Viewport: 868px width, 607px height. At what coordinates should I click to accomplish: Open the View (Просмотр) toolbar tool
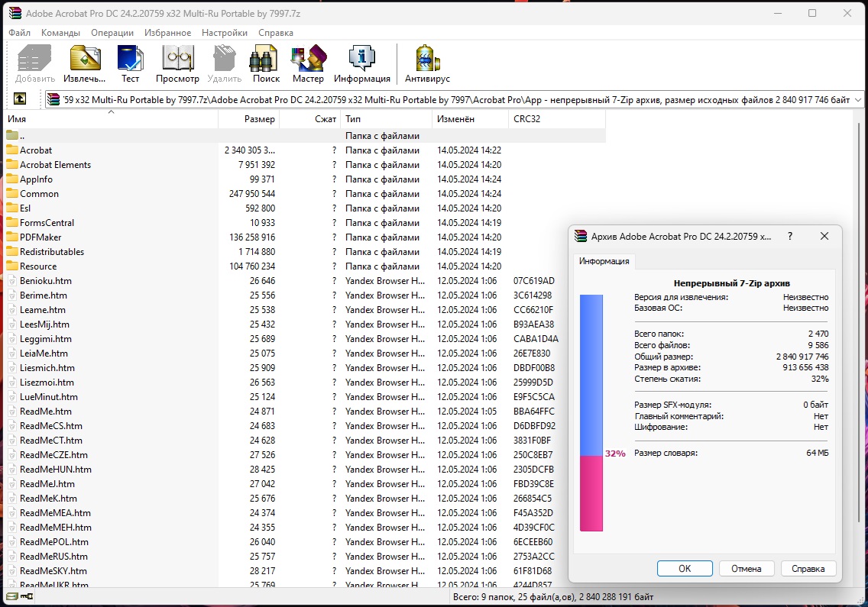pos(177,60)
